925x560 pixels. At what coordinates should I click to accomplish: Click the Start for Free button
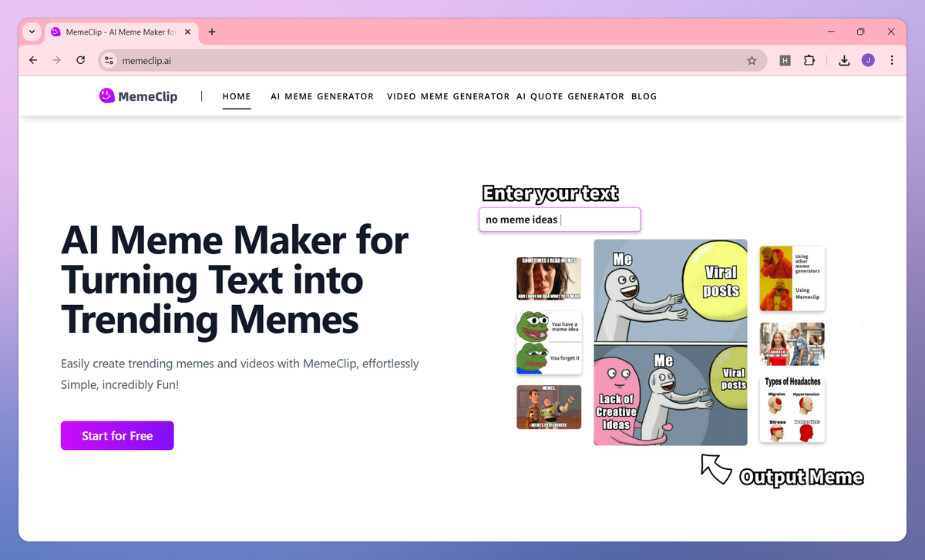coord(117,435)
